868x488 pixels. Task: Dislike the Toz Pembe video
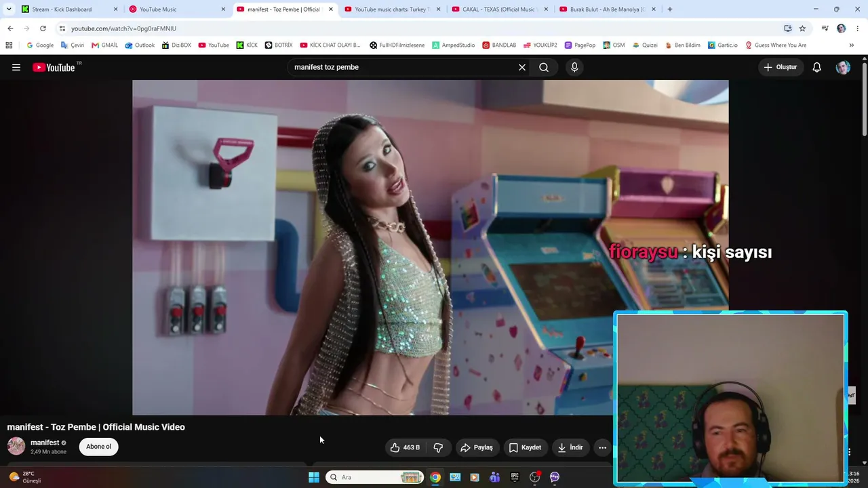438,447
